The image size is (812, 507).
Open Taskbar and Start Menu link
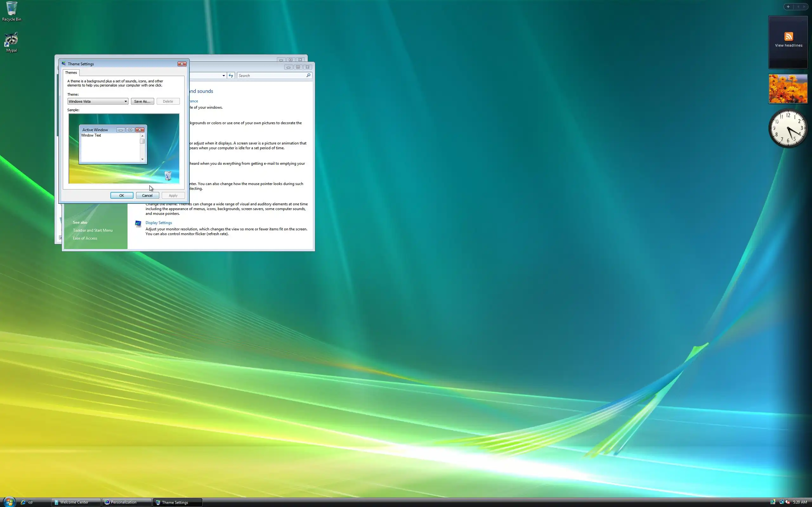(x=93, y=230)
